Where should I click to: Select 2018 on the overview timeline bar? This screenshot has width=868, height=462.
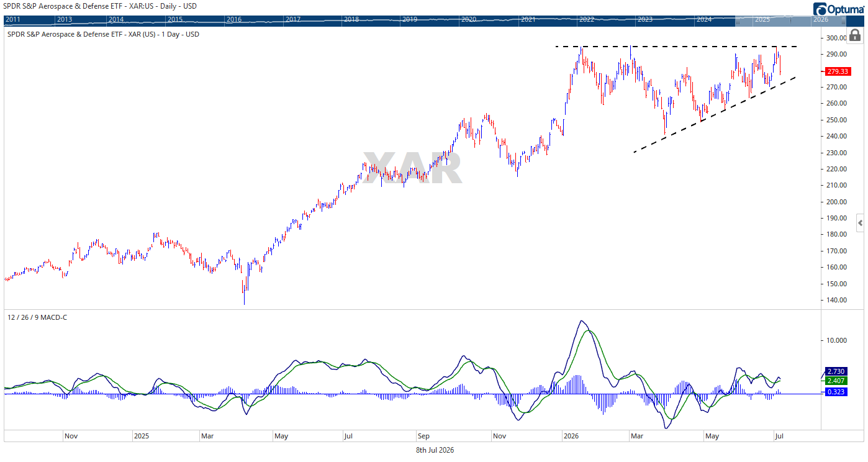[x=351, y=20]
